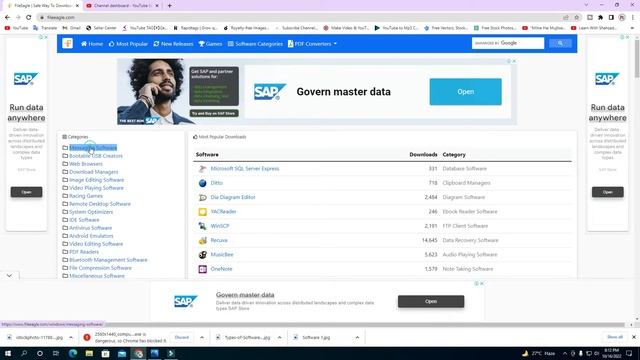This screenshot has width=640, height=360.
Task: Click the System Optimizers folder icon
Action: click(65, 212)
